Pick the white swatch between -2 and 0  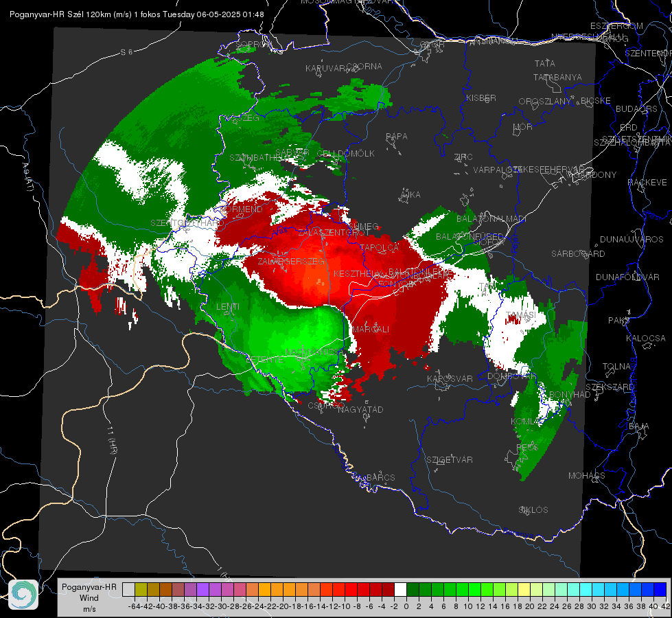(x=400, y=589)
